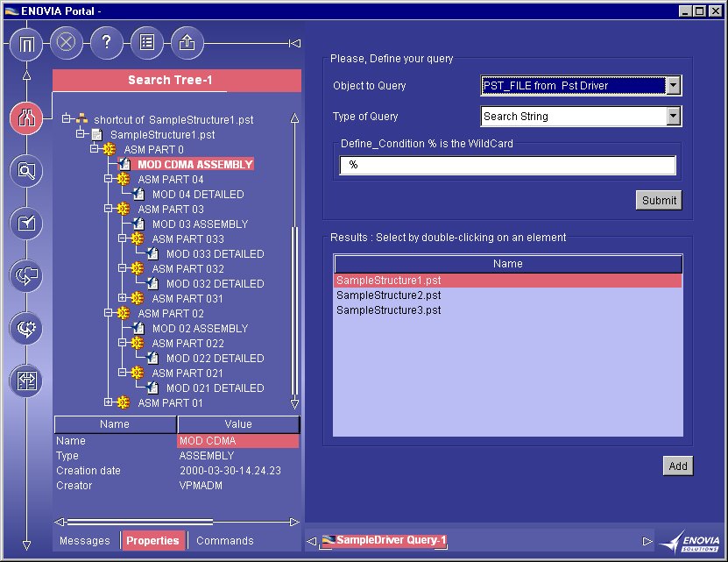Collapse the ASM PART 033 node
The image size is (728, 562).
click(122, 238)
